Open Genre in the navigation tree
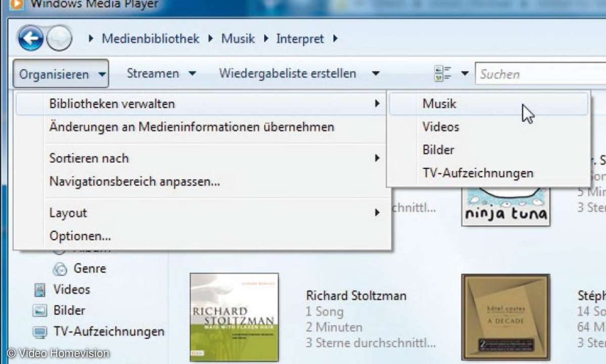The width and height of the screenshot is (606, 364). tap(89, 268)
